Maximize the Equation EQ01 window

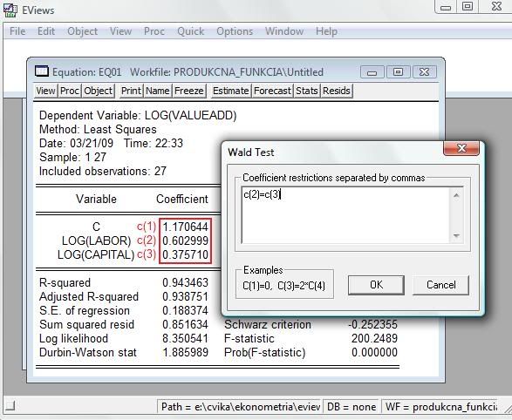click(398, 72)
